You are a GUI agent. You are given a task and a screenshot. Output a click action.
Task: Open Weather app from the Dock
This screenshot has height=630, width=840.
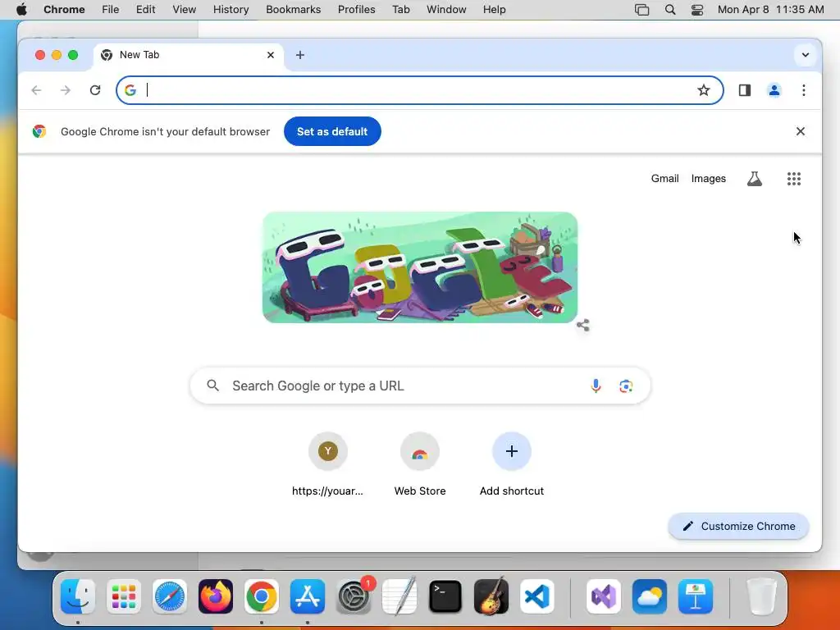(650, 596)
